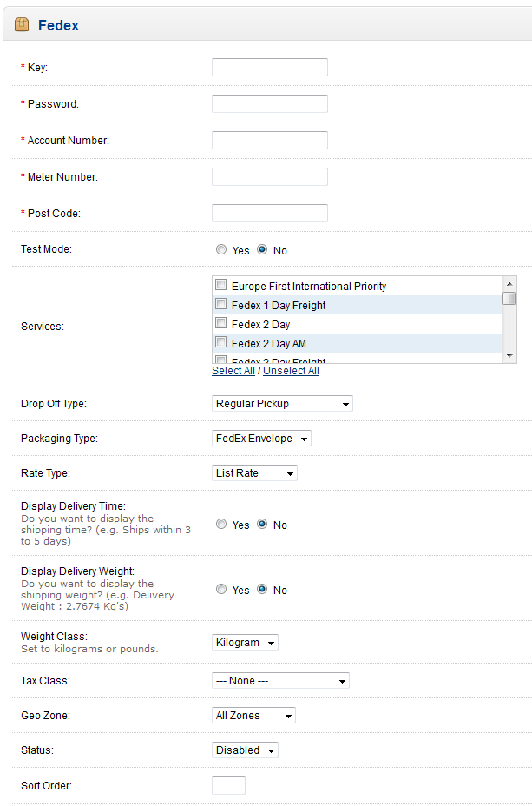The width and height of the screenshot is (532, 806).
Task: Check the Fedex 2 Day service
Action: (x=221, y=324)
